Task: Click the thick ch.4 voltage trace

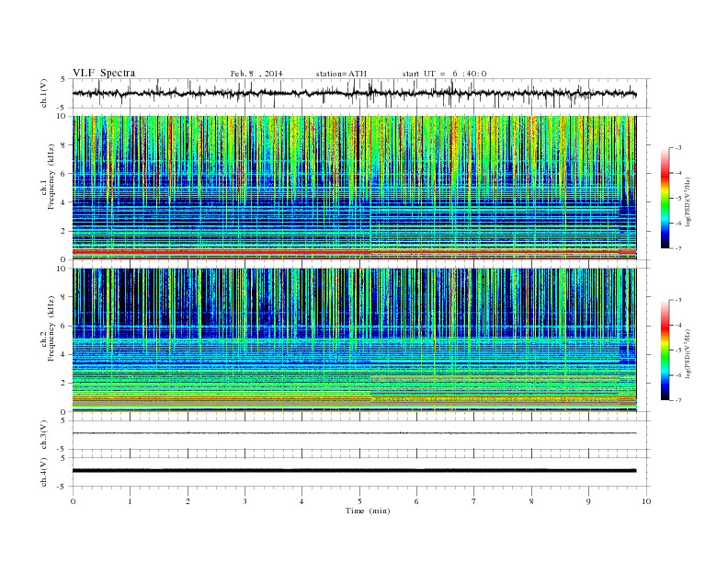Action: 355,471
